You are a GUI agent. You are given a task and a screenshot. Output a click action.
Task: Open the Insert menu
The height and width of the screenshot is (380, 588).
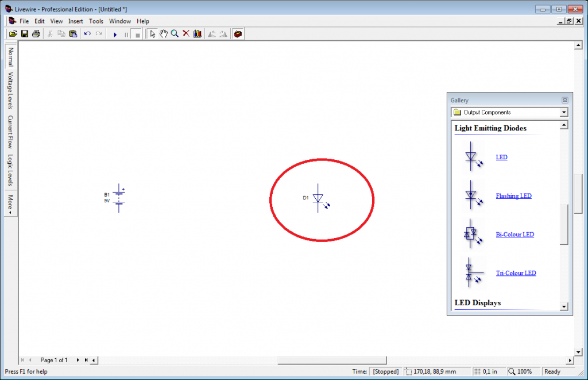(x=75, y=21)
